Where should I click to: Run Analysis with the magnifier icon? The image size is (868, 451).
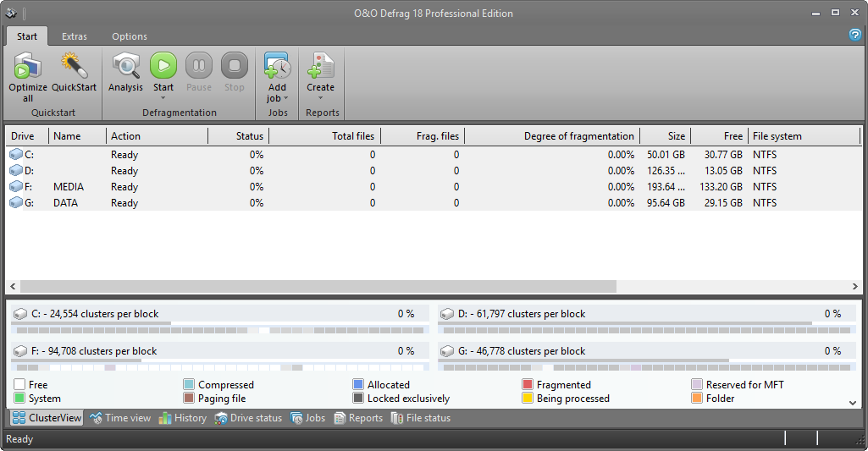[125, 65]
